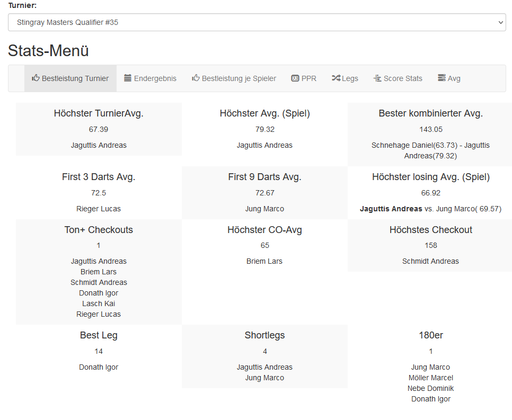Image resolution: width=512 pixels, height=420 pixels.
Task: Click Schmidt Andreas under Höchstes Checkout
Action: coord(430,261)
